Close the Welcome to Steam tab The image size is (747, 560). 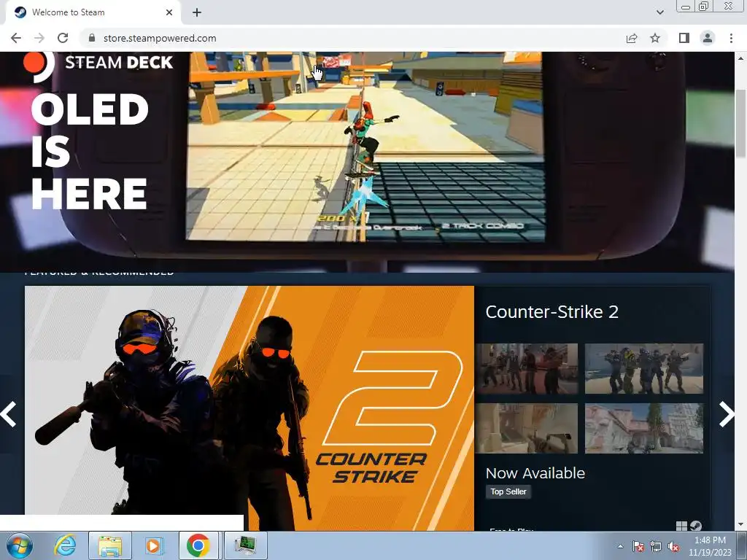tap(169, 12)
